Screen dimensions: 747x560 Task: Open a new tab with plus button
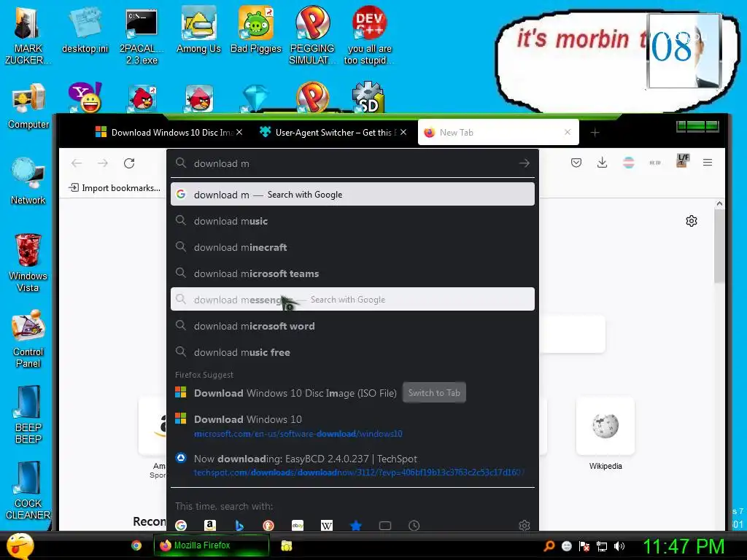click(x=595, y=133)
